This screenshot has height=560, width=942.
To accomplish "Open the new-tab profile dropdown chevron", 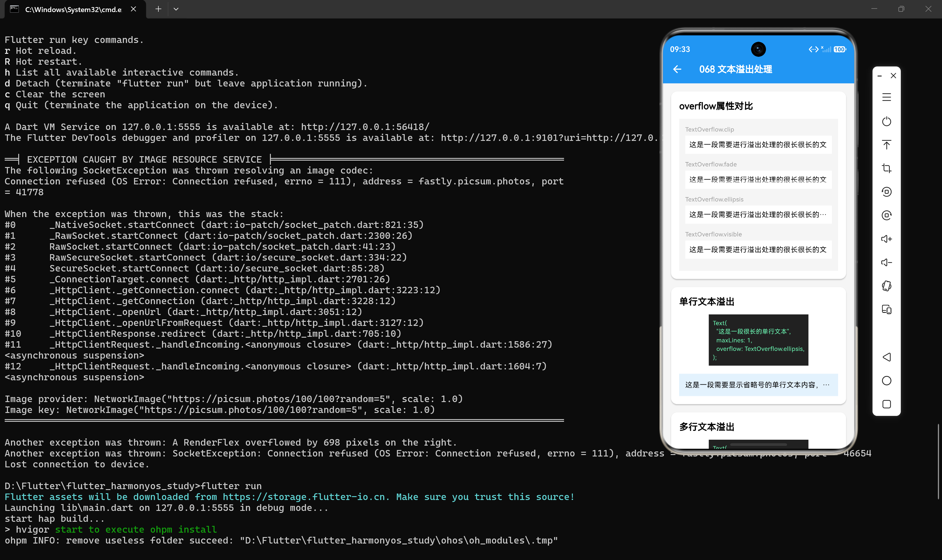I will (176, 9).
